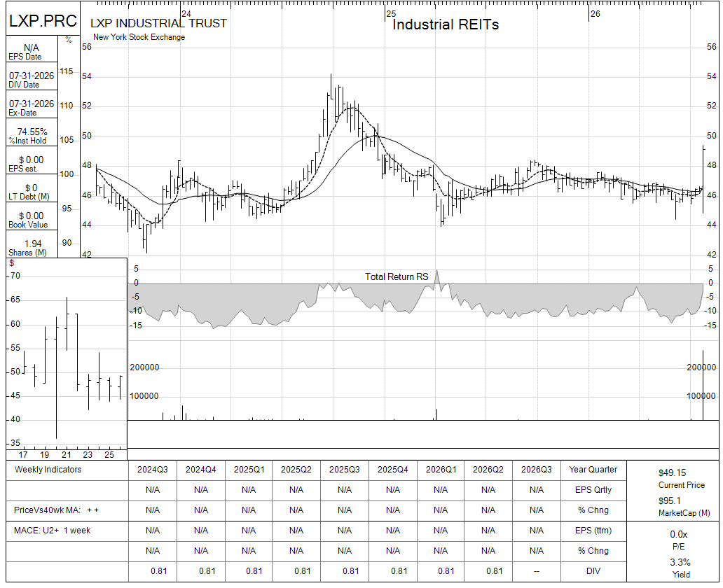The width and height of the screenshot is (723, 588).
Task: Click the MACE: U2+ 1 week indicator
Action: tap(52, 531)
